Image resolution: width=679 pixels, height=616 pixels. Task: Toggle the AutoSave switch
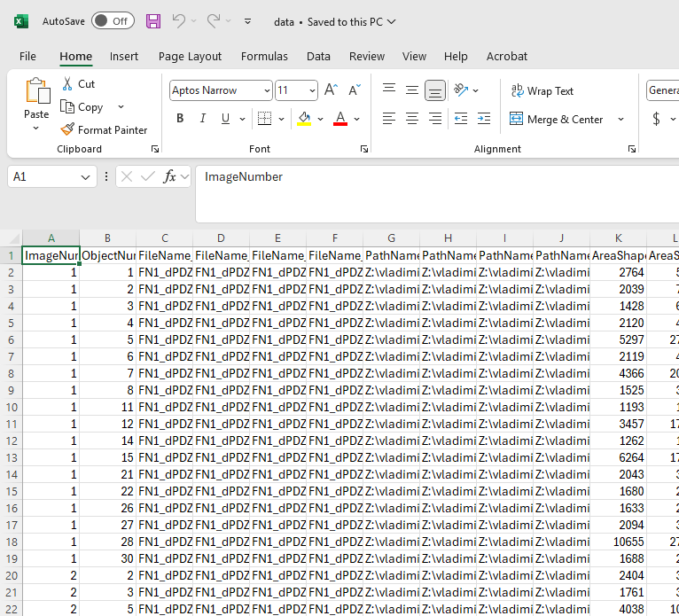[113, 21]
